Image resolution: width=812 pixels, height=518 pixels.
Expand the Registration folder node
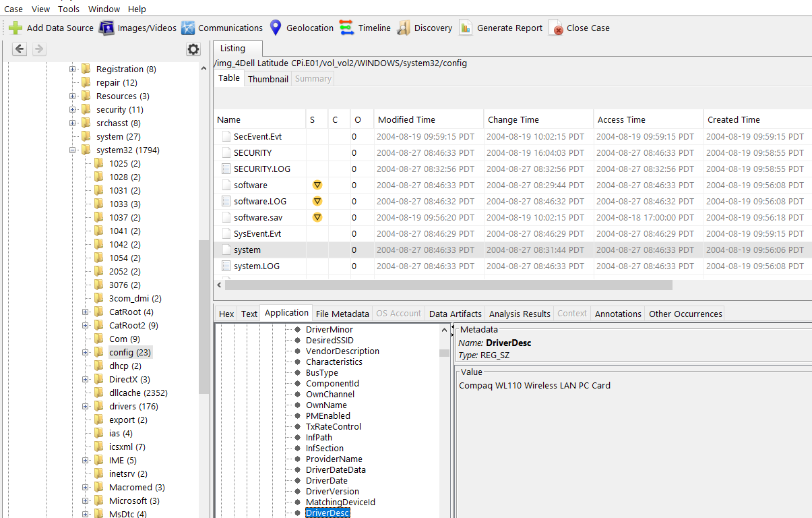click(73, 69)
